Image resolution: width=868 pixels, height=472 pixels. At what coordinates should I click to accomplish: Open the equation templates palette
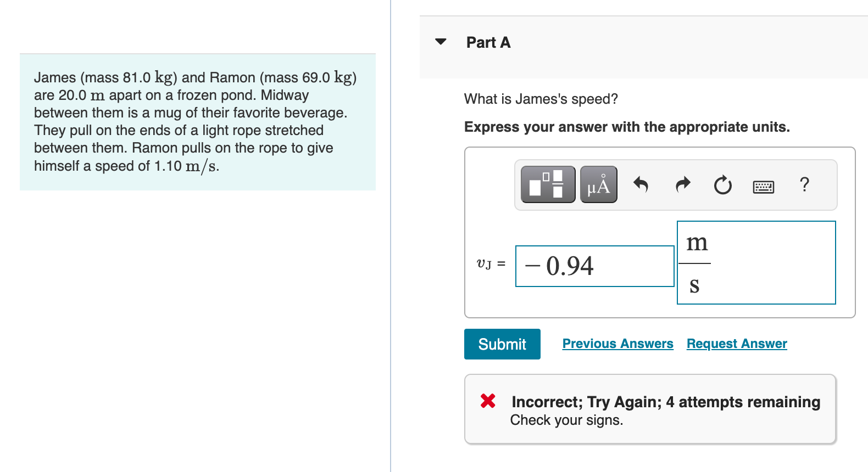(x=547, y=184)
